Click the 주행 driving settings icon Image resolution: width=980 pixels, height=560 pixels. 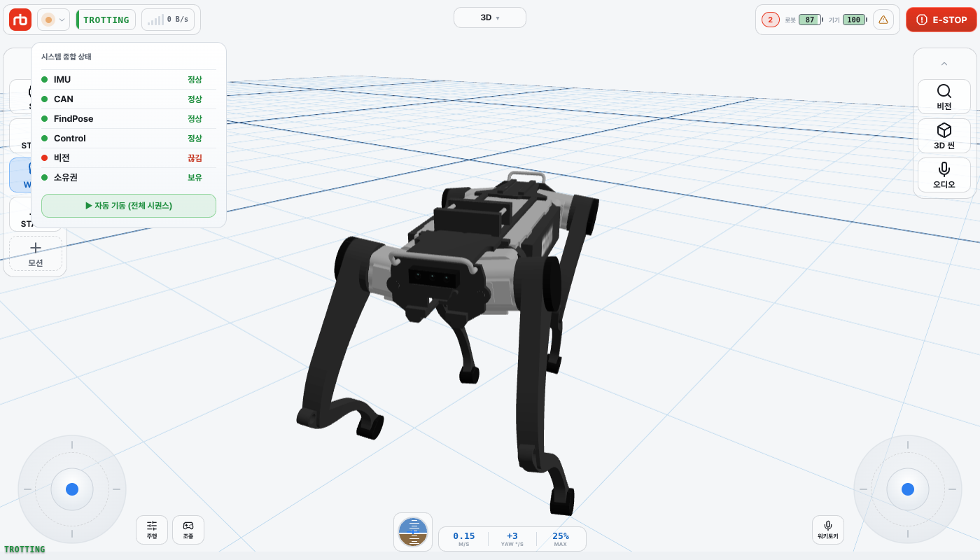point(152,530)
